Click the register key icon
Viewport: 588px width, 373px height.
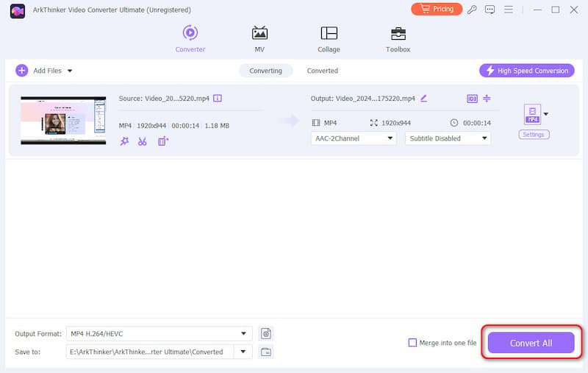point(472,10)
